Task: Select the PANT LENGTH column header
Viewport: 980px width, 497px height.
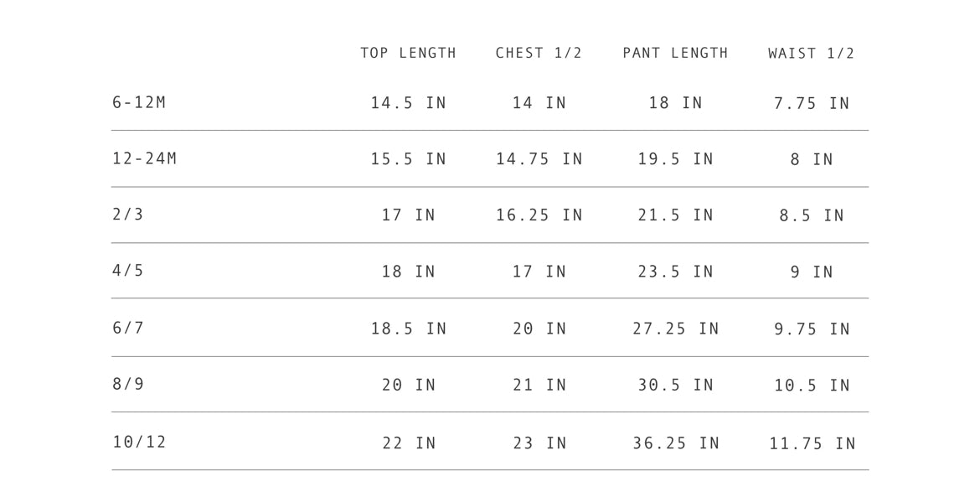Action: [x=675, y=54]
